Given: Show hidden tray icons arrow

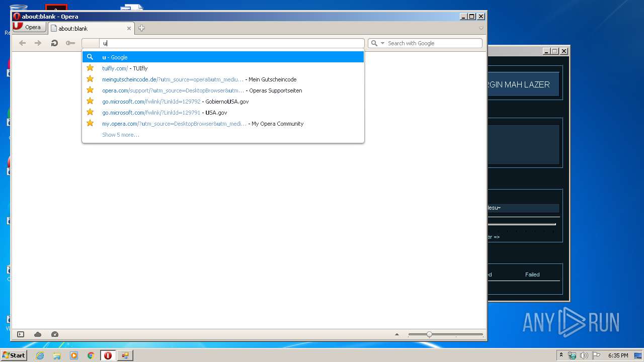Looking at the screenshot, I should [x=561, y=355].
